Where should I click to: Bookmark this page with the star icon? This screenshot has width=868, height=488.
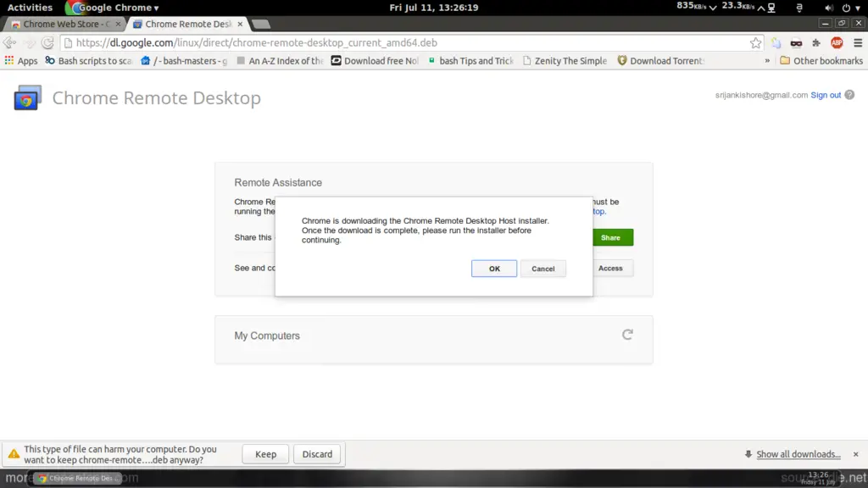click(x=755, y=42)
